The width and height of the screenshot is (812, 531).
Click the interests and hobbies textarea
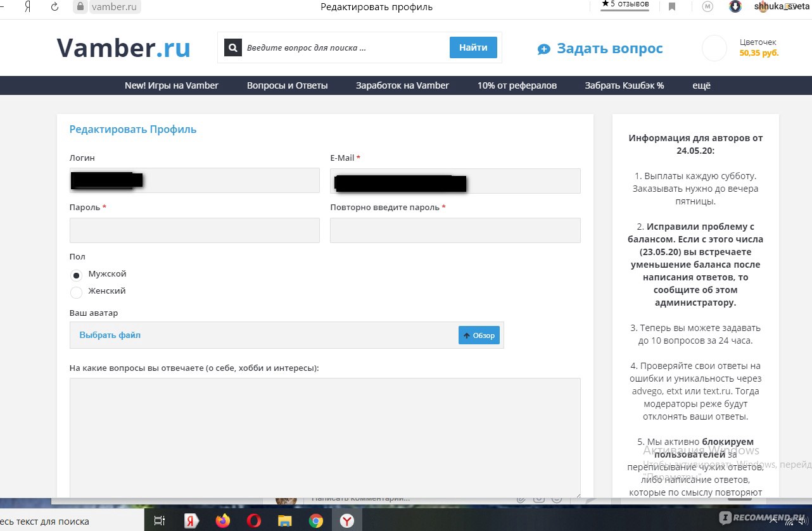point(325,438)
